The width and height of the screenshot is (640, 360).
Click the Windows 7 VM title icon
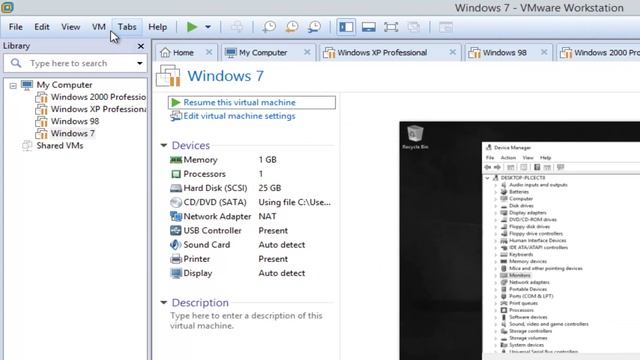[x=168, y=76]
